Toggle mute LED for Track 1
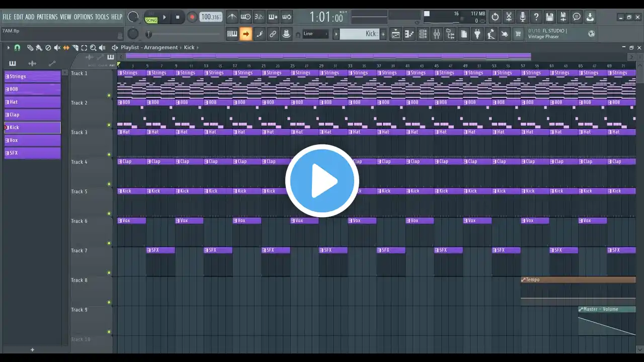 click(109, 95)
